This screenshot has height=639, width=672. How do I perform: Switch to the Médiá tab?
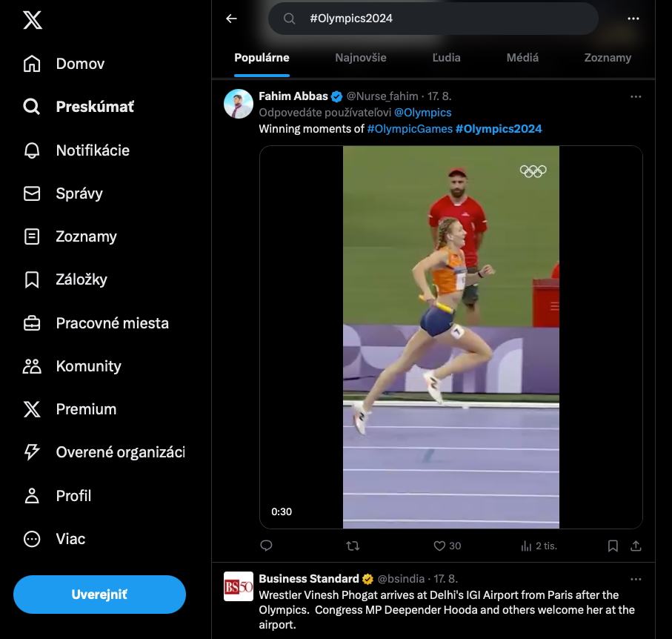522,58
